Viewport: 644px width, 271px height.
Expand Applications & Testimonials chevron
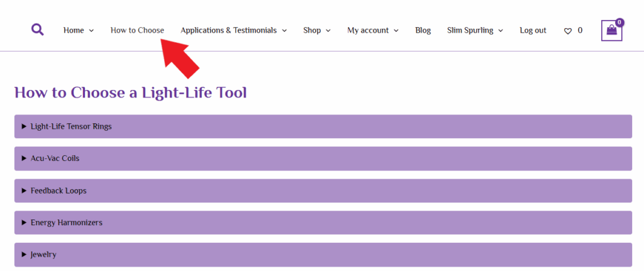[x=284, y=31]
